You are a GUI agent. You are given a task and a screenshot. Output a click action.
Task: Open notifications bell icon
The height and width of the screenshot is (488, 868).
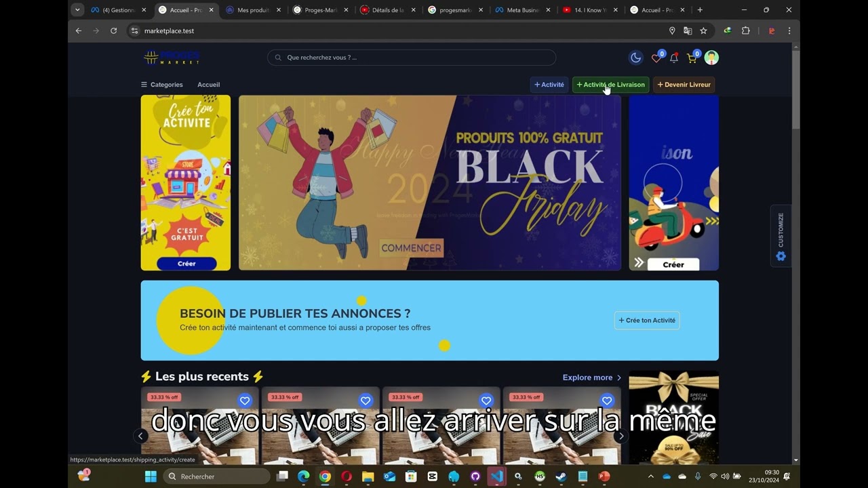coord(674,58)
